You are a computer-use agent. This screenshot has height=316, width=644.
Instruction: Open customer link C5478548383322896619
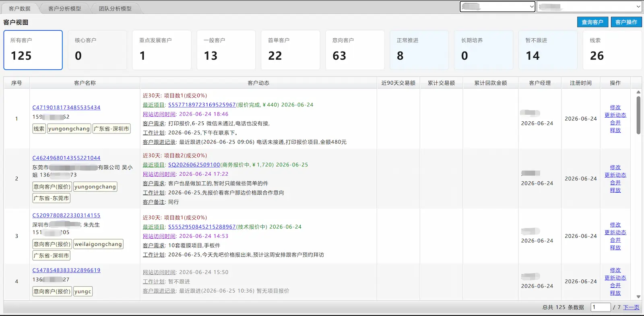(66, 270)
